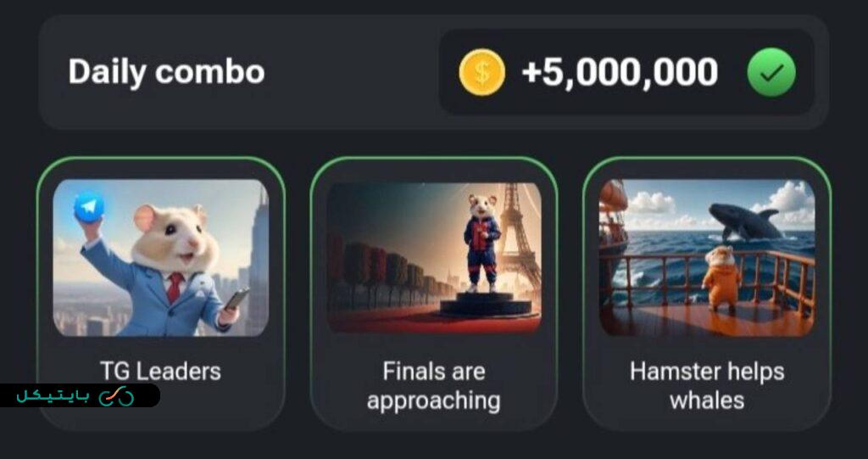Image resolution: width=868 pixels, height=459 pixels.
Task: Click the bicycle logo in the watermark
Action: (x=116, y=396)
